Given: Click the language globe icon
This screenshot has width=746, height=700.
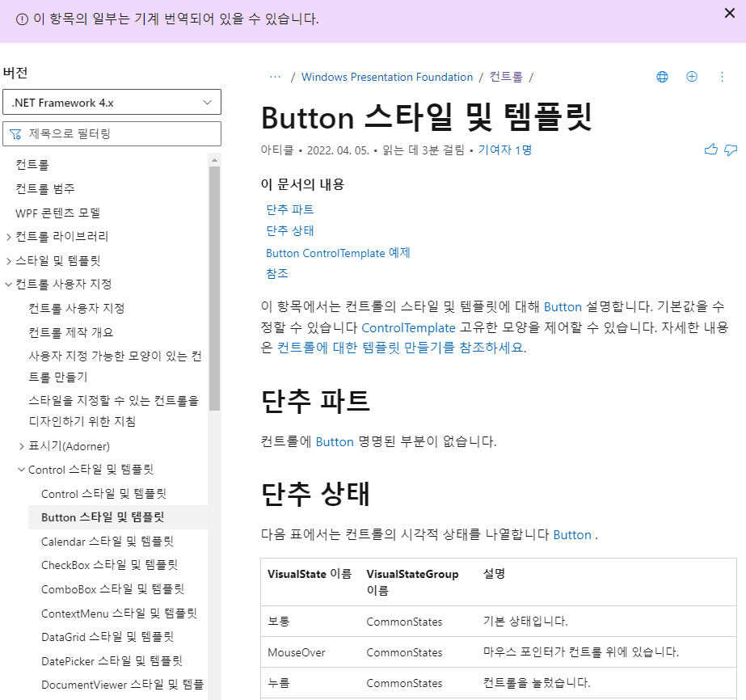Looking at the screenshot, I should click(662, 77).
